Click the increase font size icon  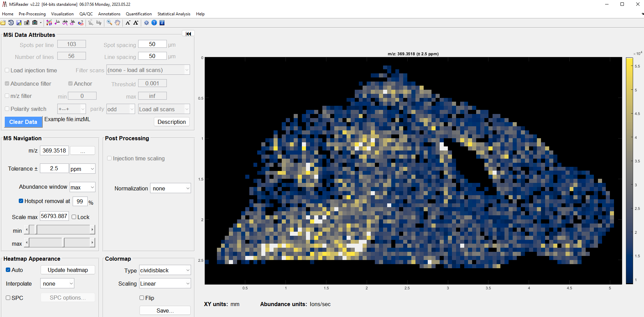[136, 23]
